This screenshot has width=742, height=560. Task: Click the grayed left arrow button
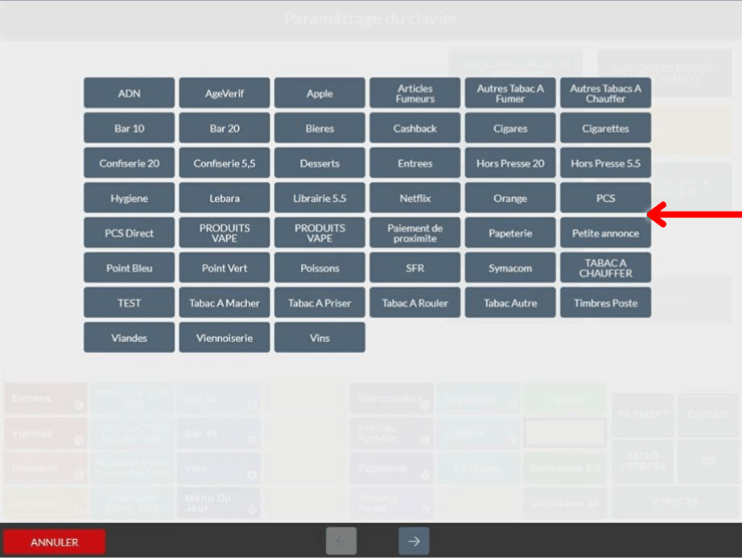(341, 541)
